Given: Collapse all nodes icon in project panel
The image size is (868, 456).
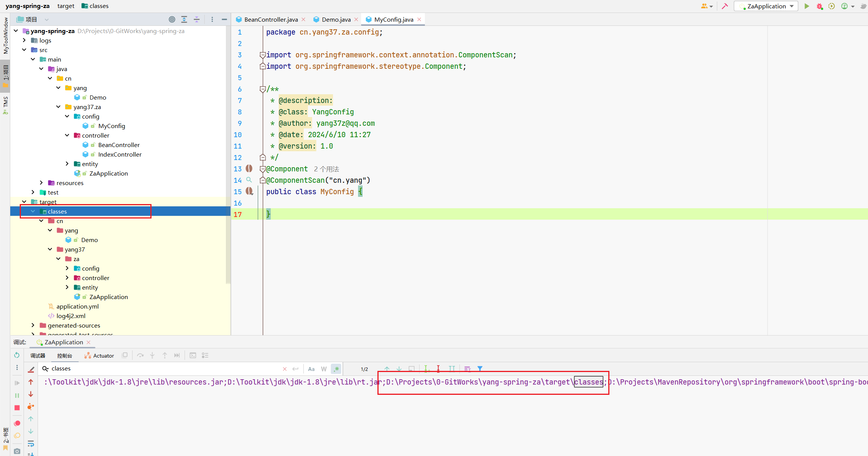Looking at the screenshot, I should [x=197, y=19].
